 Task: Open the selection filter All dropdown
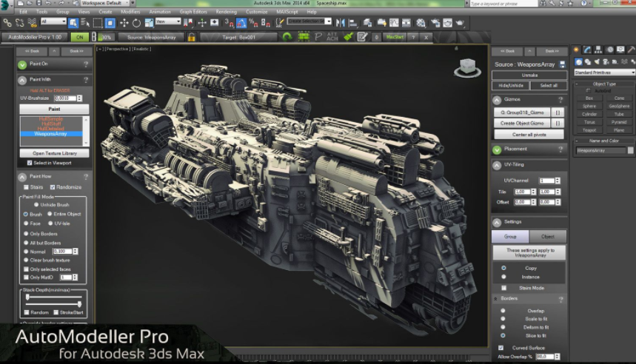point(53,21)
